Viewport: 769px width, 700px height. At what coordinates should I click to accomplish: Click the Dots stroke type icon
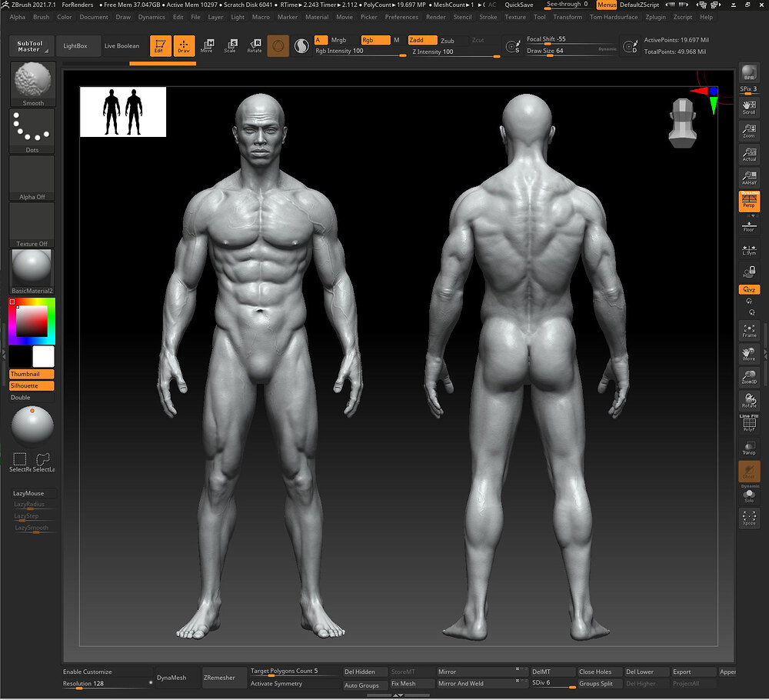pos(32,131)
